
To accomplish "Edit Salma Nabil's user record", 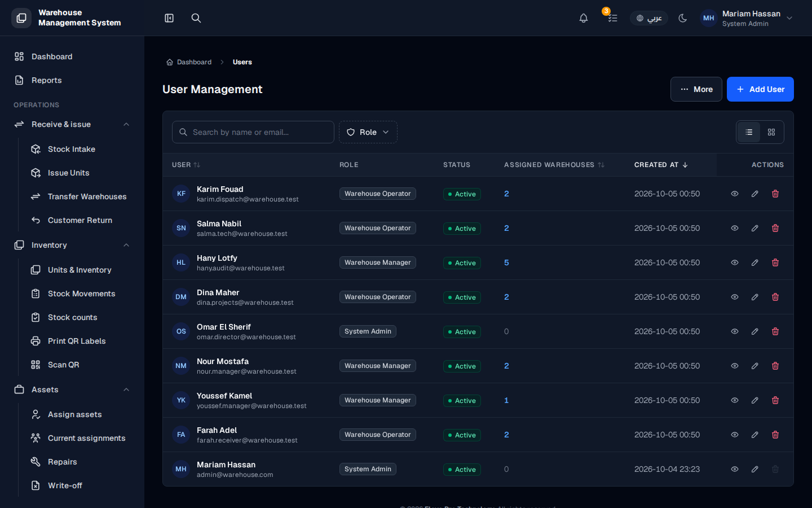I will click(x=755, y=228).
